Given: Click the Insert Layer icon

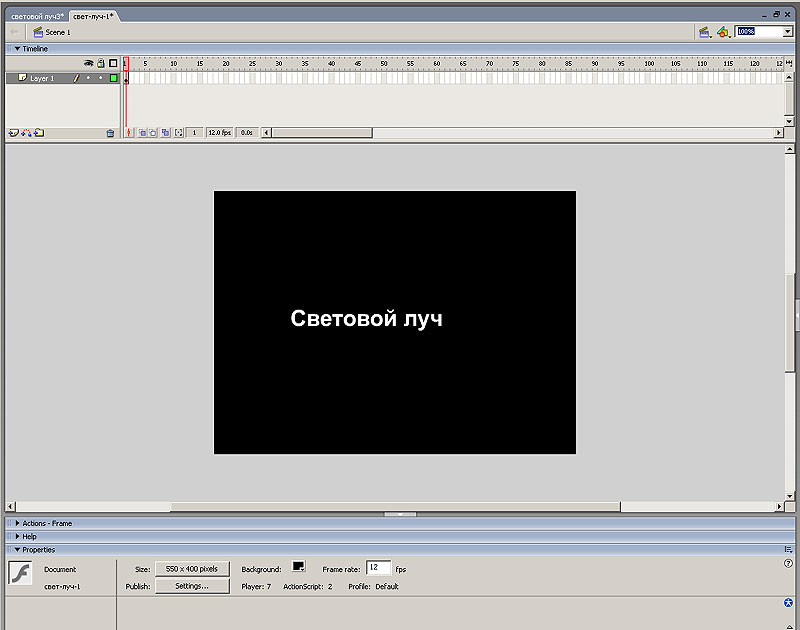Looking at the screenshot, I should [13, 132].
